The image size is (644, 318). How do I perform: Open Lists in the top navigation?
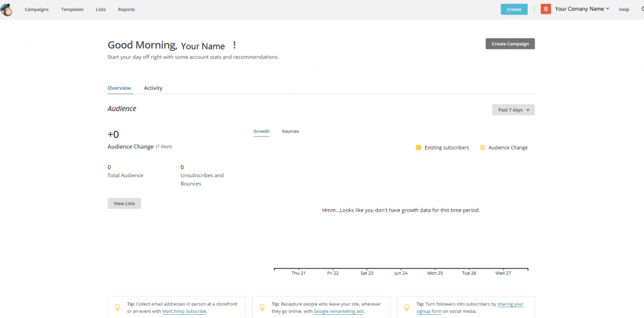click(101, 9)
